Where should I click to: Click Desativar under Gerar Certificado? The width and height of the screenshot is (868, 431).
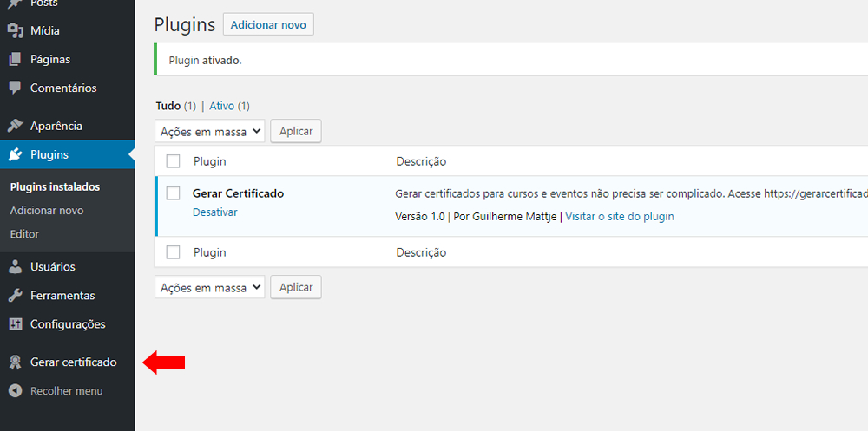tap(214, 212)
